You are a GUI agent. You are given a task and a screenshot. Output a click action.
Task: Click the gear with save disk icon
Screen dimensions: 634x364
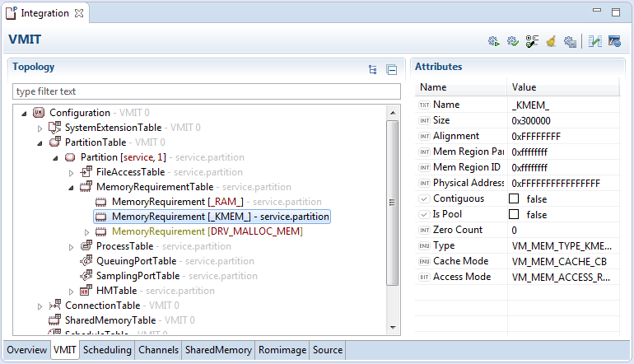(x=570, y=40)
